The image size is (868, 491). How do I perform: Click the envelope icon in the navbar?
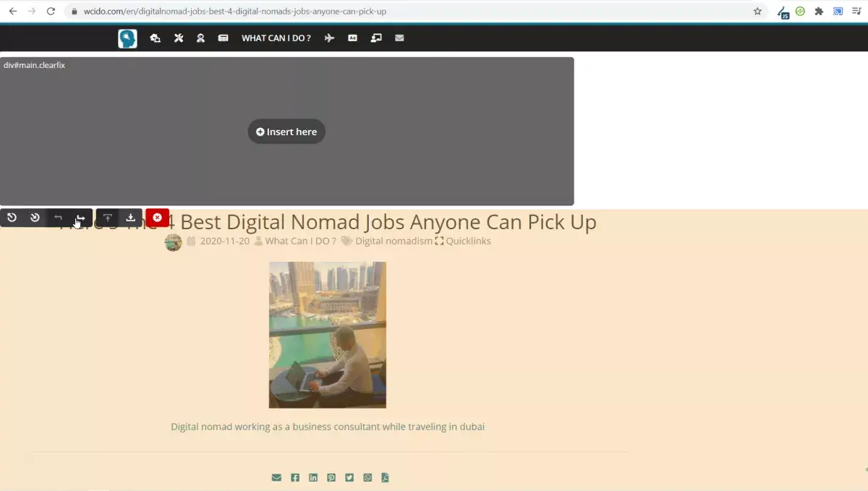[399, 38]
